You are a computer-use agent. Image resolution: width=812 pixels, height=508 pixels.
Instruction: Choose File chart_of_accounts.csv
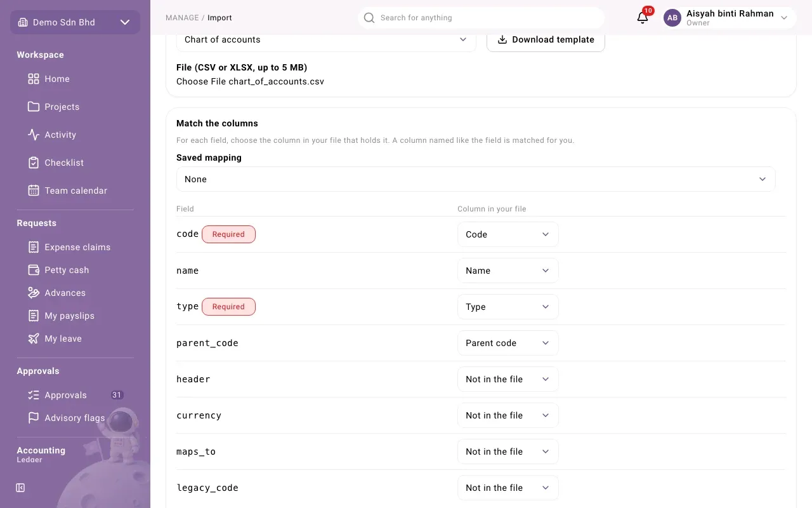click(250, 81)
